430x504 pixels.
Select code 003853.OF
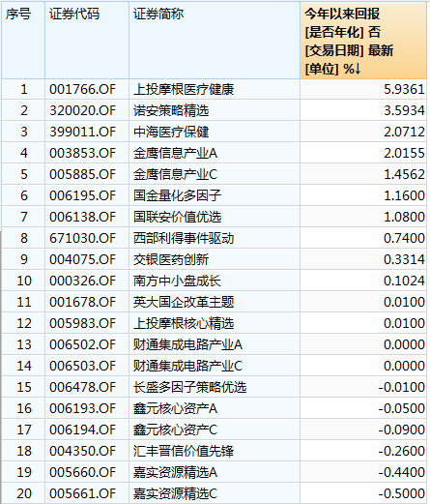pos(82,153)
